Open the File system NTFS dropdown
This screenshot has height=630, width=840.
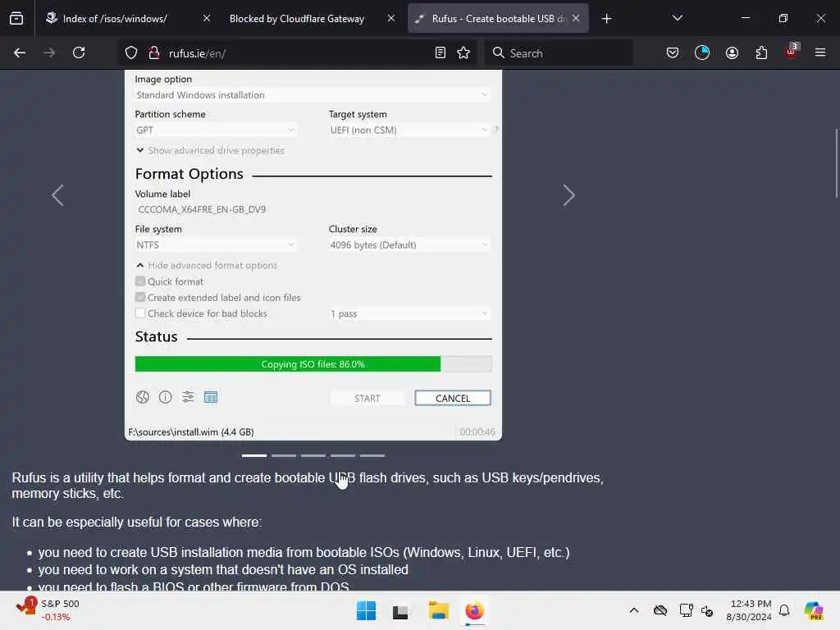pyautogui.click(x=216, y=244)
